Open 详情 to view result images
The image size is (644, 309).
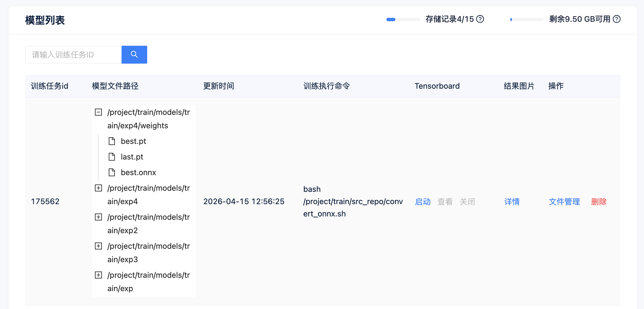pos(512,201)
